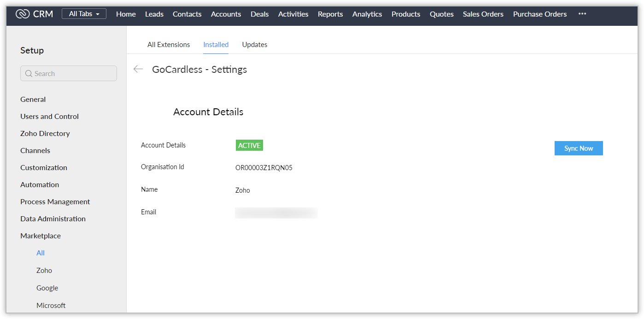The height and width of the screenshot is (319, 644).
Task: Open Purchase Orders in the top navigation
Action: pos(539,14)
